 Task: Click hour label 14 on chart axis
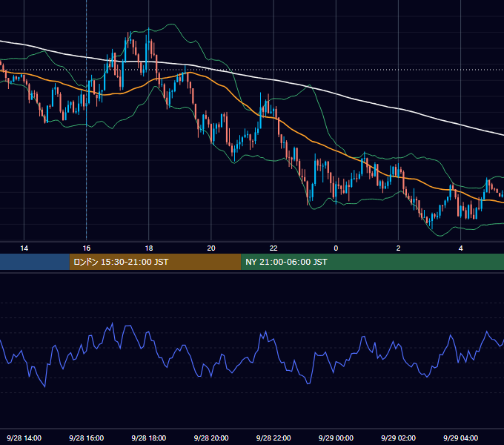click(x=24, y=248)
